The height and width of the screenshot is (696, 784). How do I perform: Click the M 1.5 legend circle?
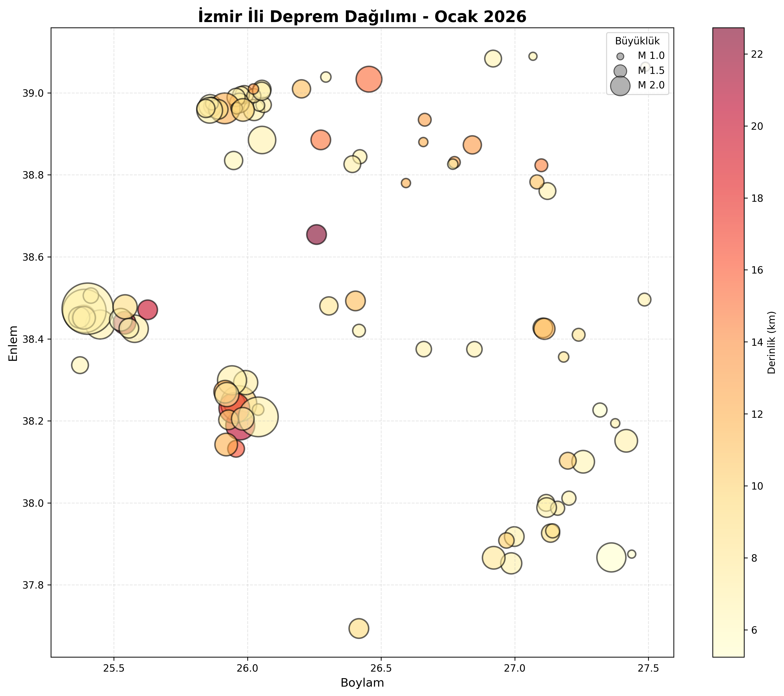click(620, 71)
